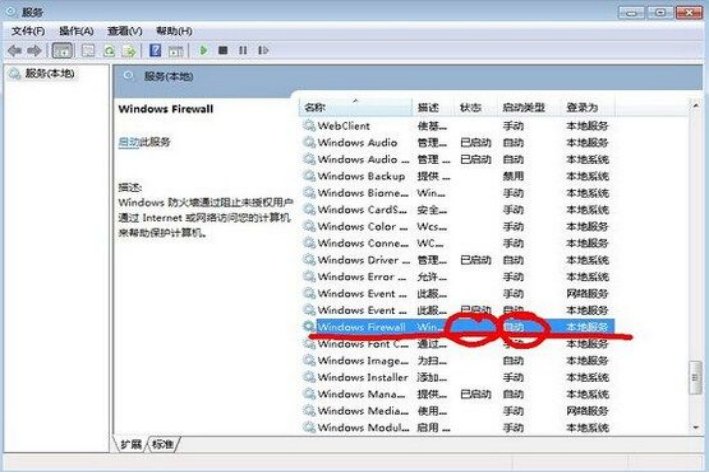
Task: Click the Back arrow toolbar icon
Action: pos(14,51)
